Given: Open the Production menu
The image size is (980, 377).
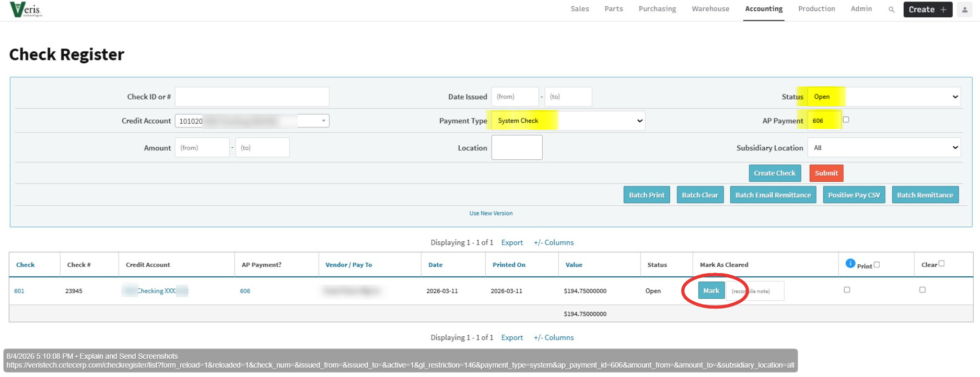Looking at the screenshot, I should point(816,9).
